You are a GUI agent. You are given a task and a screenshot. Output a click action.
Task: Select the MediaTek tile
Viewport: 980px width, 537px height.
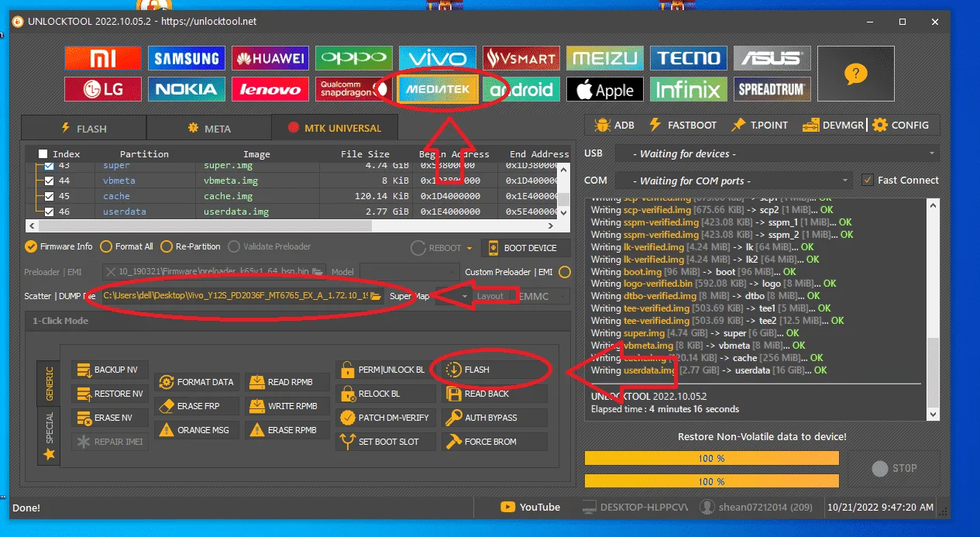pos(438,89)
